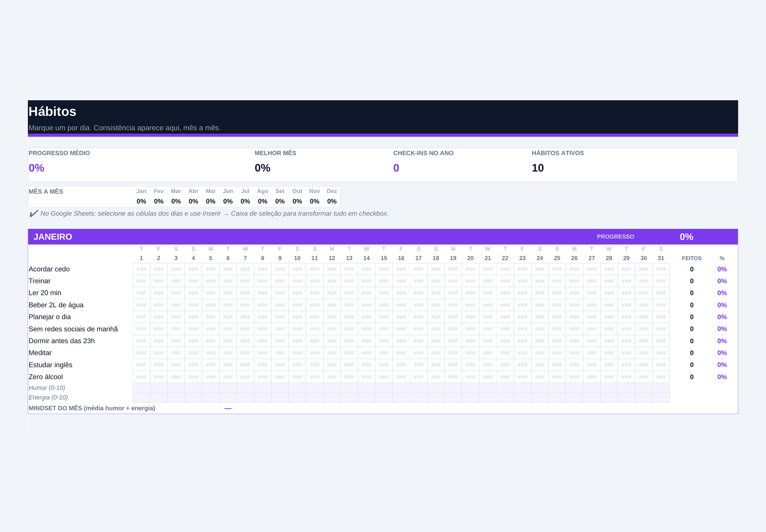Image resolution: width=766 pixels, height=532 pixels.
Task: Select the Check-ins no ano value
Action: tap(396, 168)
